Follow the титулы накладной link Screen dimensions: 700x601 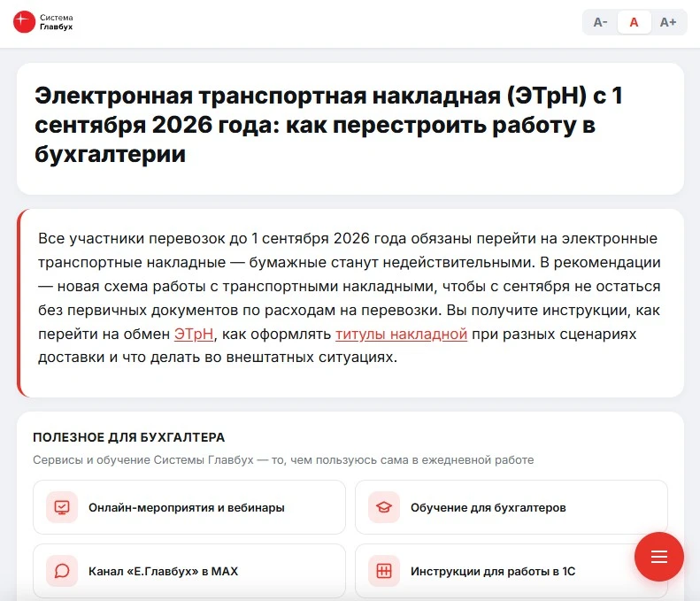(x=401, y=334)
